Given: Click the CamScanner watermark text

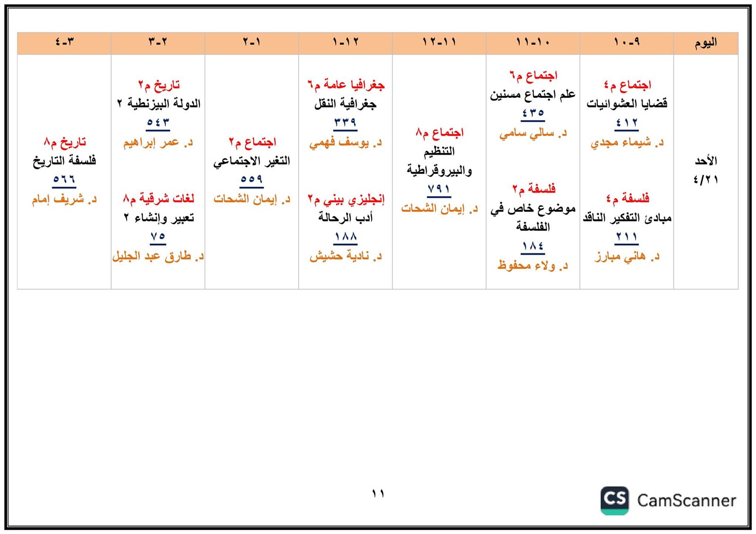Looking at the screenshot, I should point(686,500).
